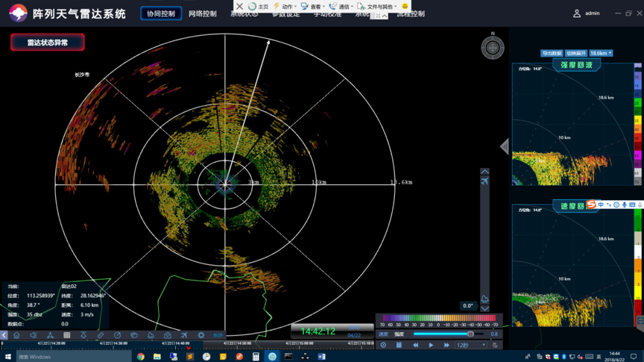This screenshot has height=362, width=644.
Task: Click the cloud icon on elevation bar
Action: [x=484, y=299]
